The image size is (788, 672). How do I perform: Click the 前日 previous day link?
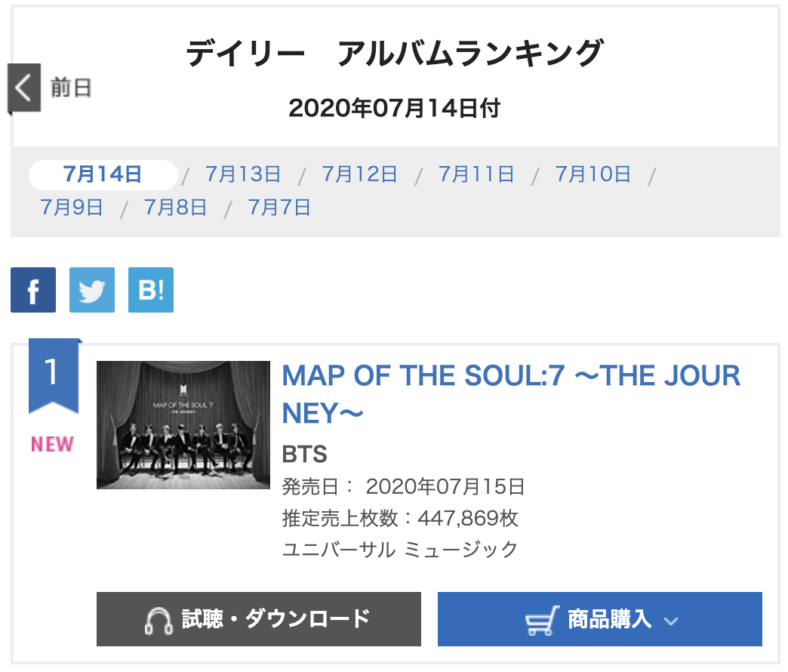71,88
